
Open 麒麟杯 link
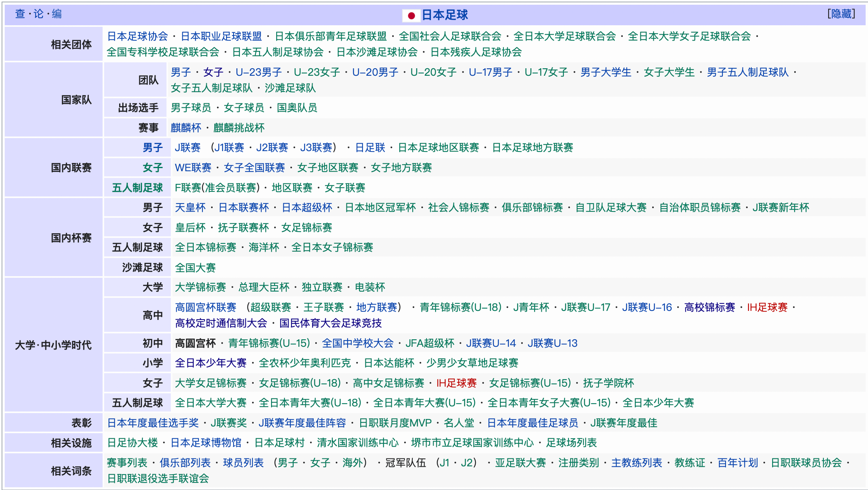[186, 128]
